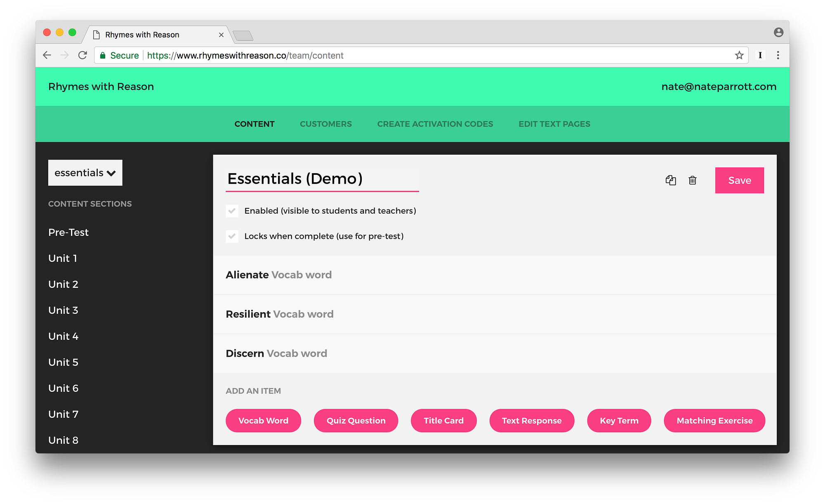Click the duplicate section icon

(x=671, y=180)
